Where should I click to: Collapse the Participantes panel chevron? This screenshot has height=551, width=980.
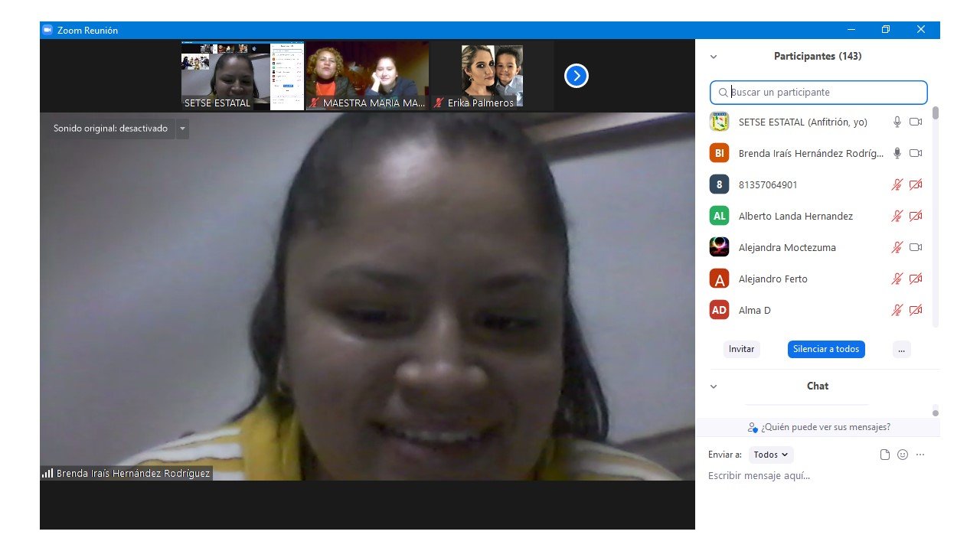click(x=714, y=57)
